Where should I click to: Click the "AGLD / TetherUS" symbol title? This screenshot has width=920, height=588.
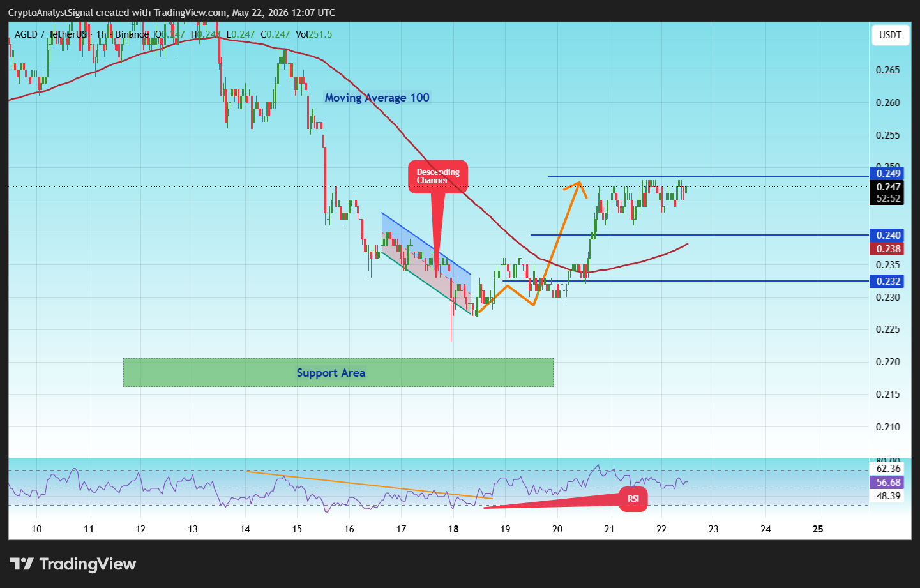(x=50, y=34)
